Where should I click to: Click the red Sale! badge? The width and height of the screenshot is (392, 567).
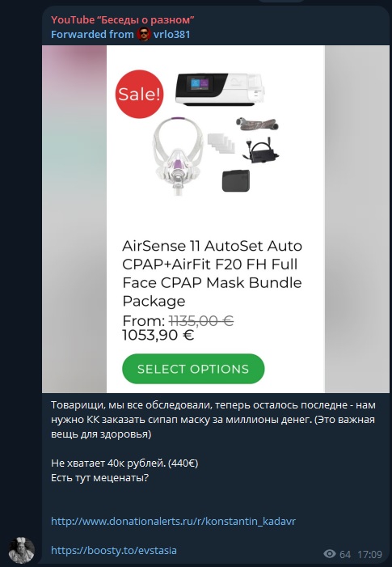click(x=140, y=94)
